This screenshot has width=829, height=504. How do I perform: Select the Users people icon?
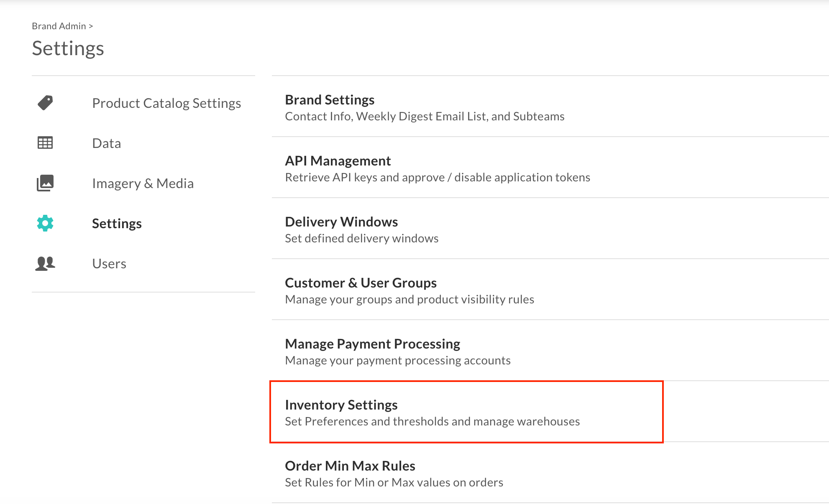45,263
